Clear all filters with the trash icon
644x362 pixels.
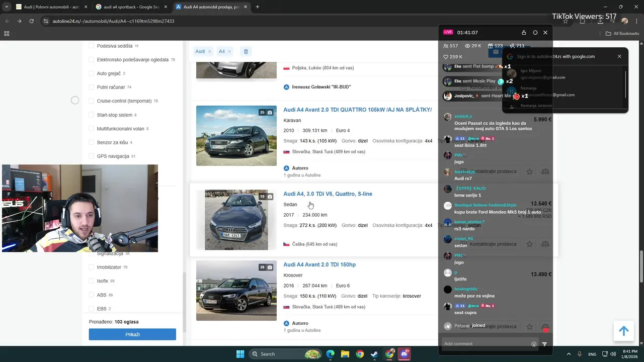pyautogui.click(x=246, y=51)
